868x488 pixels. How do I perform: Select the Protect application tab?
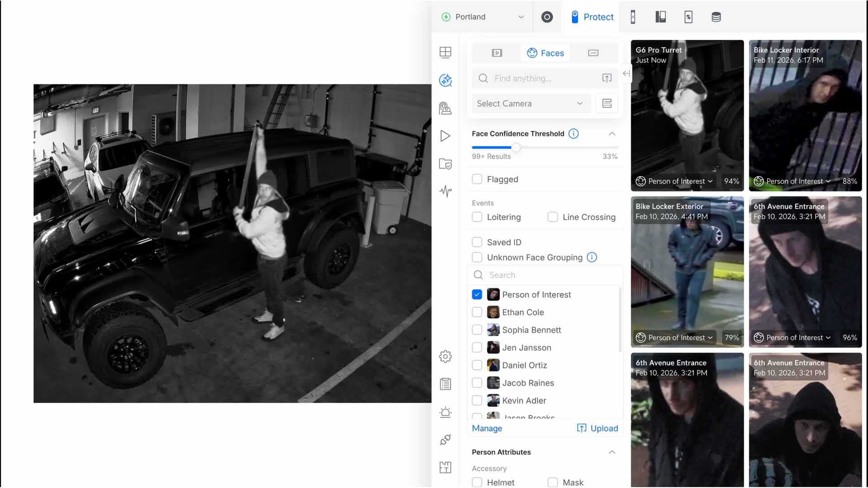(x=592, y=17)
